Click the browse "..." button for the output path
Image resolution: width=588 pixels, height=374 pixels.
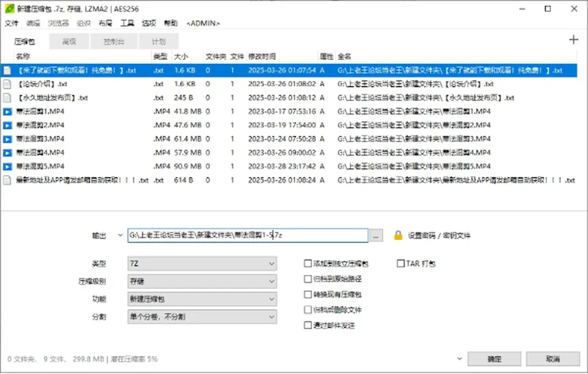click(376, 235)
